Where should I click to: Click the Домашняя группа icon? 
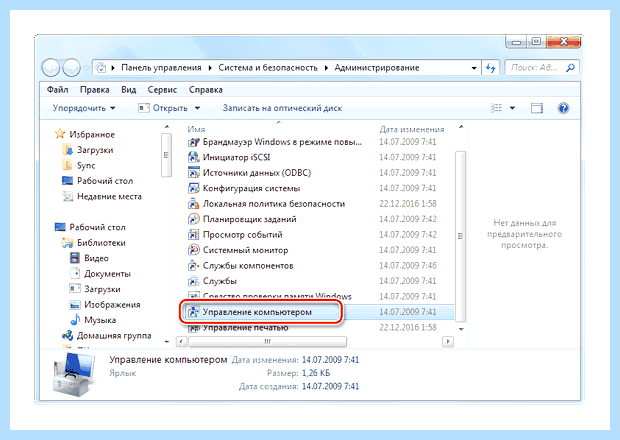67,336
